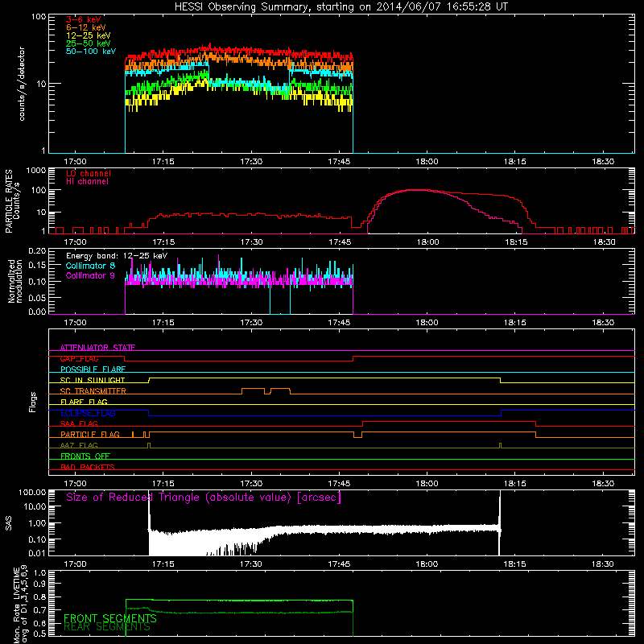Click the SAA FLAG raised segment

449,424
